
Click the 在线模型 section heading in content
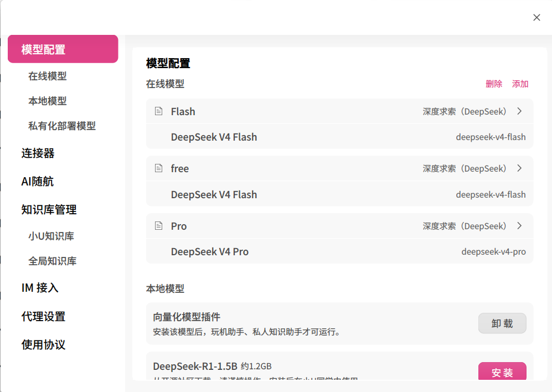point(165,84)
